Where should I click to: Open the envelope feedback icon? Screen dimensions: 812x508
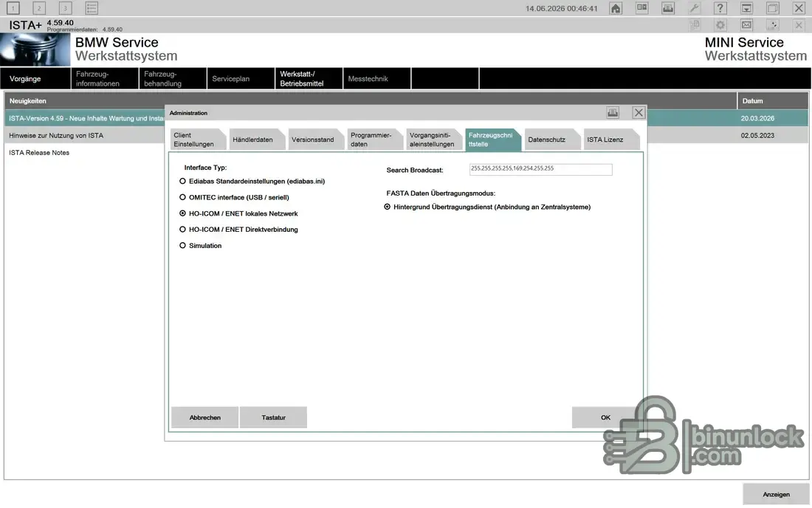click(x=746, y=24)
